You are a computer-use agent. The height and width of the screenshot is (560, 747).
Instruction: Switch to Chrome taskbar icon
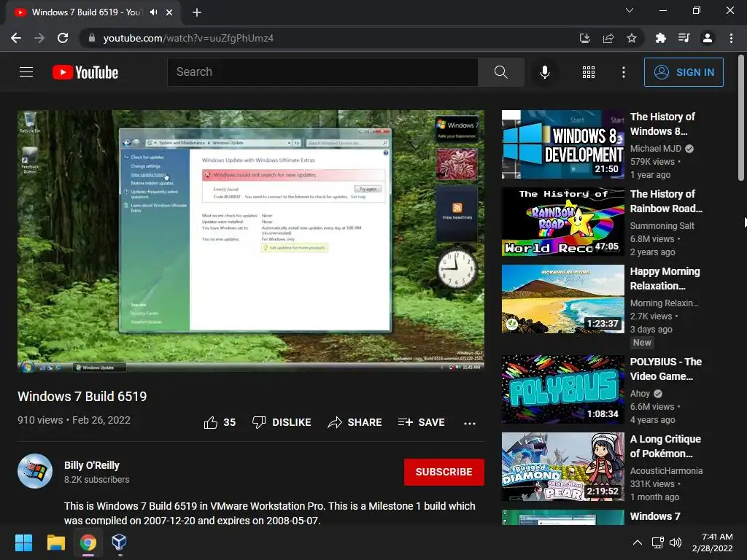[88, 542]
